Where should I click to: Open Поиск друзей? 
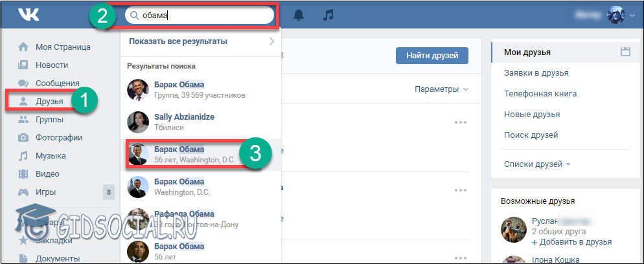[531, 135]
